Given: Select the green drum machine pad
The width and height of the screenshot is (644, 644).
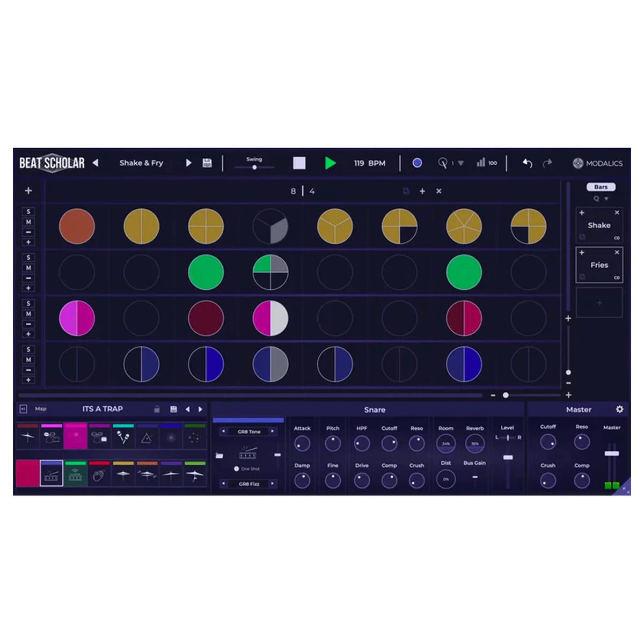Looking at the screenshot, I should (76, 473).
